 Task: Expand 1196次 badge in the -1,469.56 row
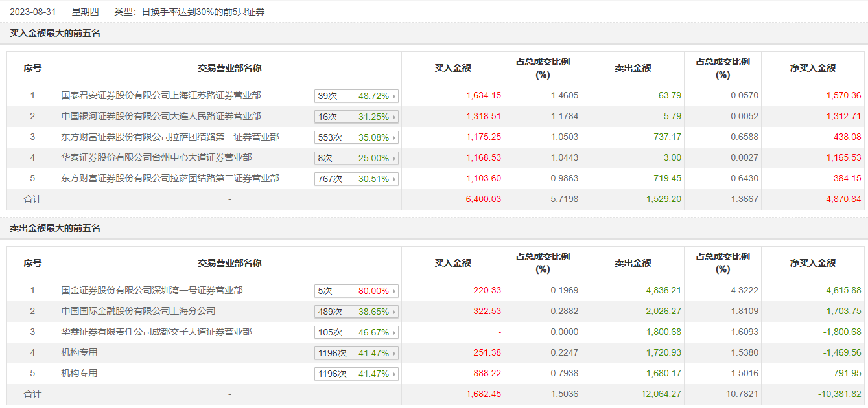[x=357, y=353]
